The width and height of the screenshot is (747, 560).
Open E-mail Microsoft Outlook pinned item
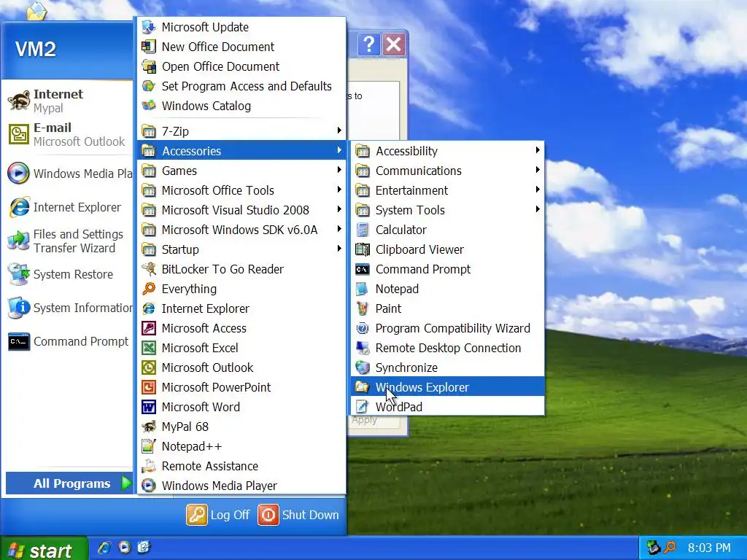[x=68, y=134]
